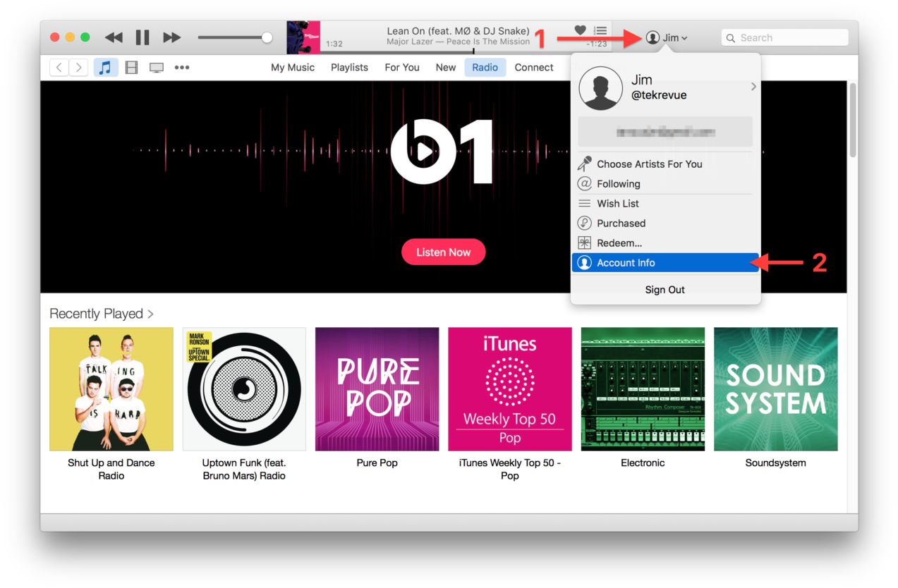
Task: Switch to TV Shows monitor icon
Action: click(x=157, y=68)
